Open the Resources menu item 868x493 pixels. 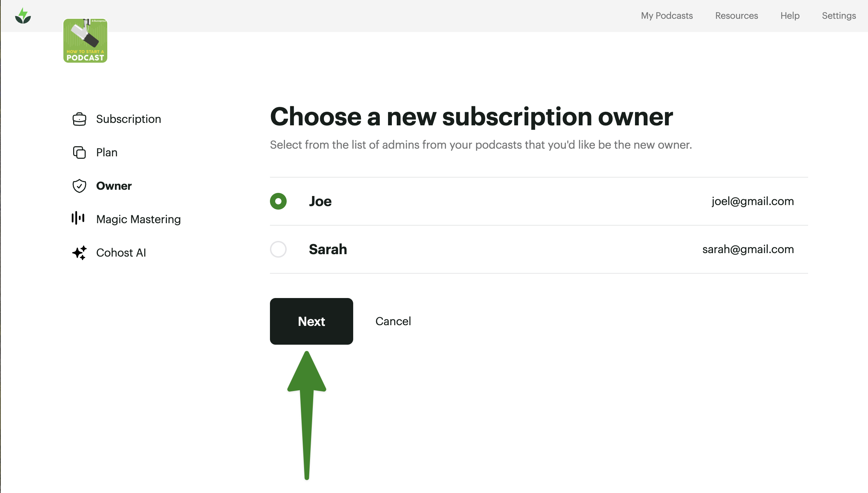(x=736, y=16)
